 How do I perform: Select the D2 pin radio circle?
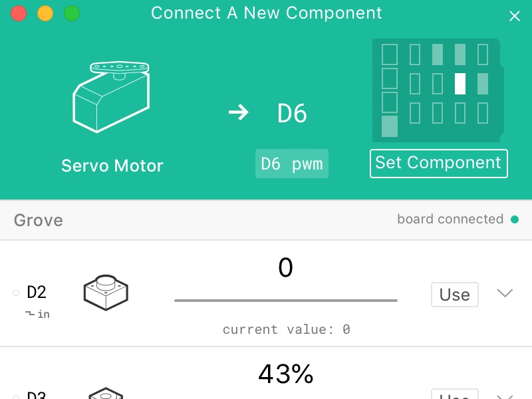point(16,292)
